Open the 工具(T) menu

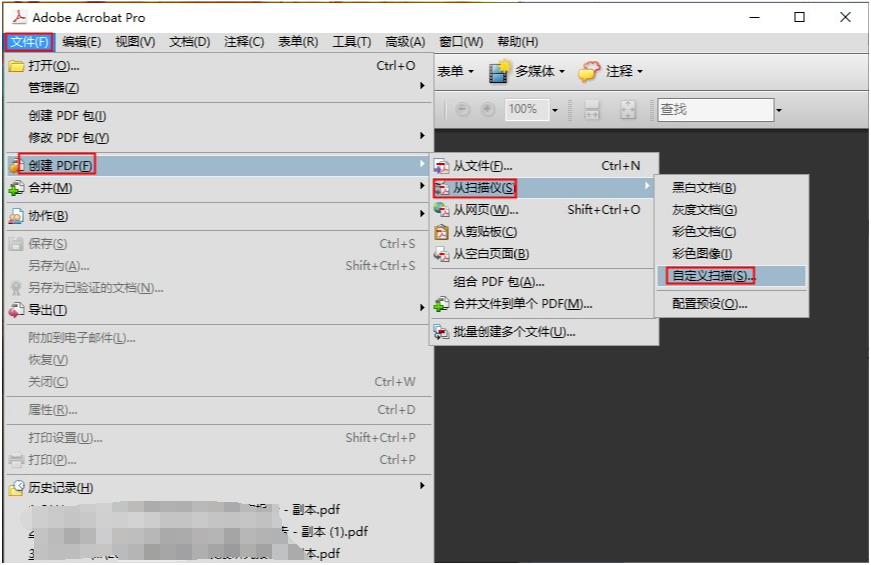click(x=352, y=42)
